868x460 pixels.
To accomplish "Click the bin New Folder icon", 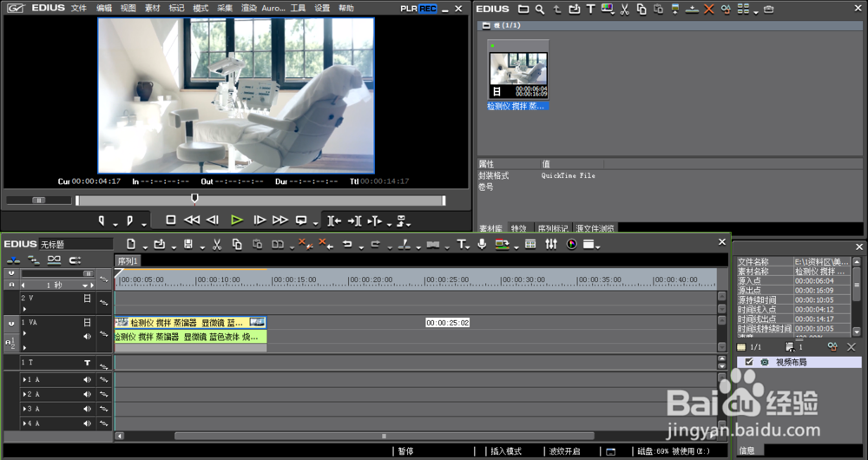I will click(523, 10).
